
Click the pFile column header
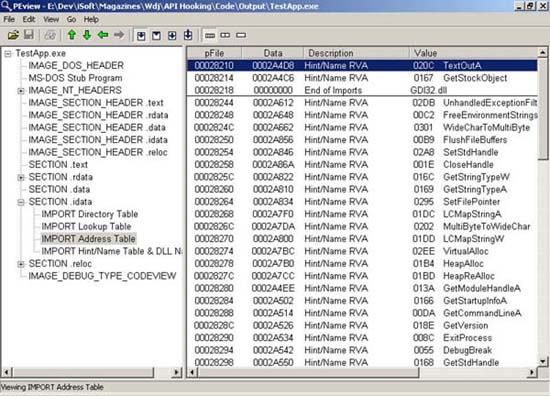(214, 53)
